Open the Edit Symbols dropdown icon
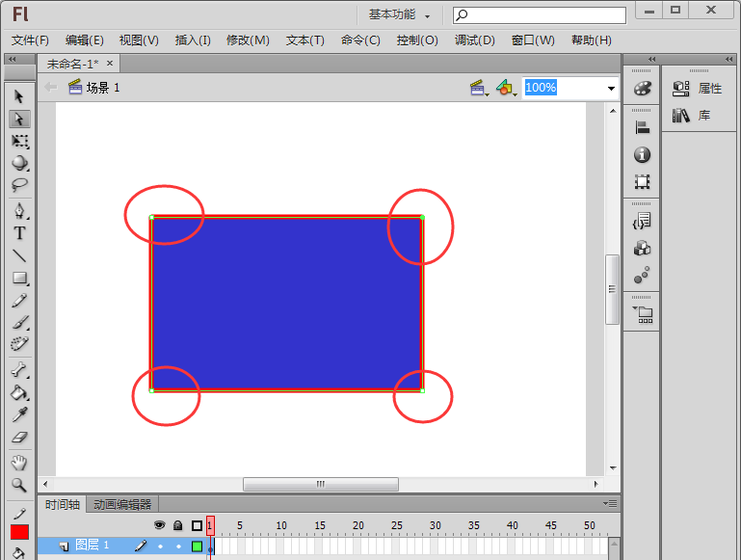 (506, 88)
